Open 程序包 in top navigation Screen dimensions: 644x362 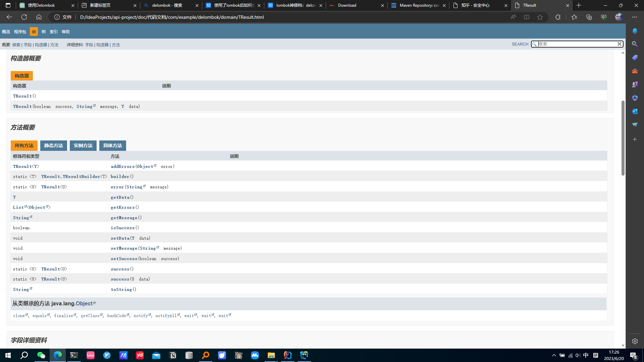point(20,32)
